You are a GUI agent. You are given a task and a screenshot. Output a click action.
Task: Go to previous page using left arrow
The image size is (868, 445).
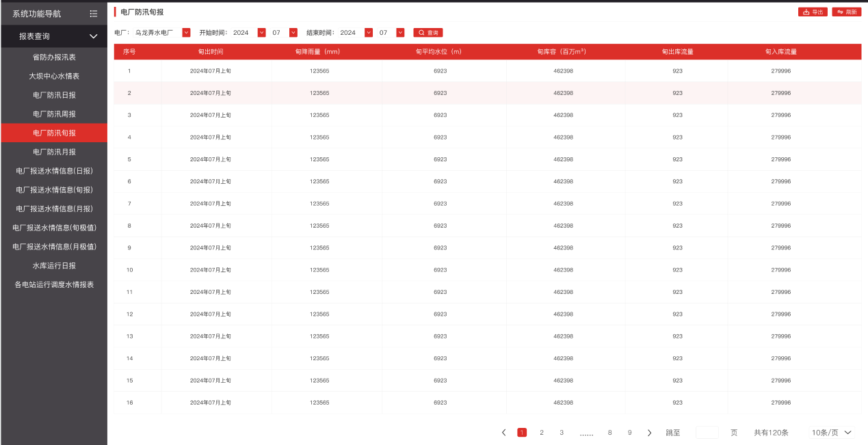pos(504,433)
